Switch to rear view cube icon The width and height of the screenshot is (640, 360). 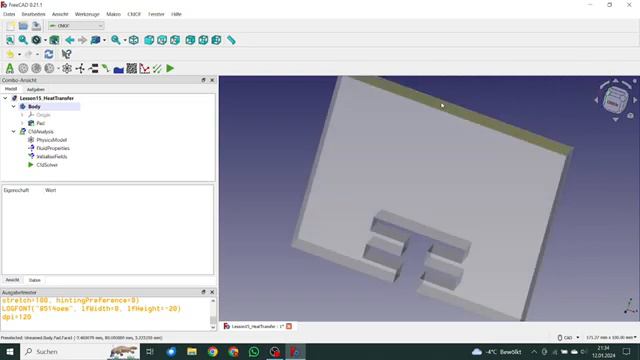(190, 40)
